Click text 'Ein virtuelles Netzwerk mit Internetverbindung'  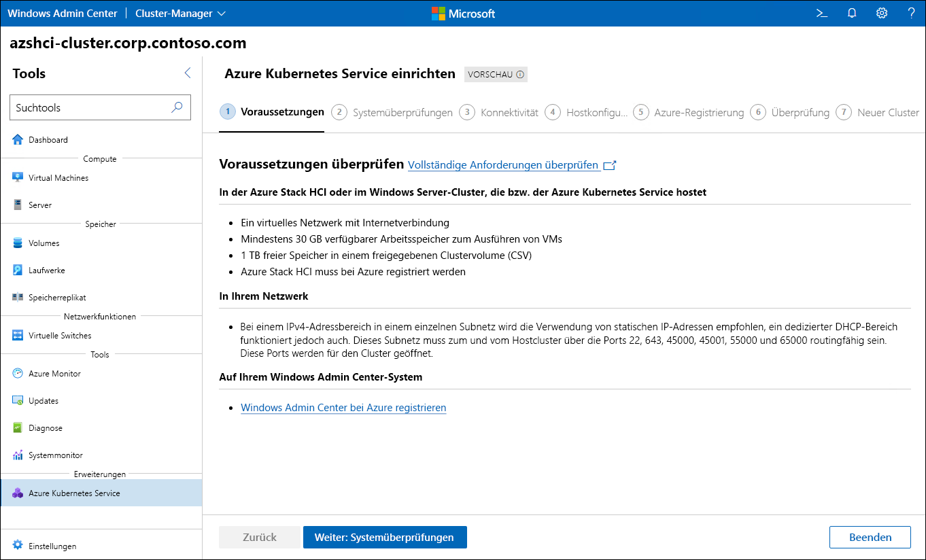345,222
